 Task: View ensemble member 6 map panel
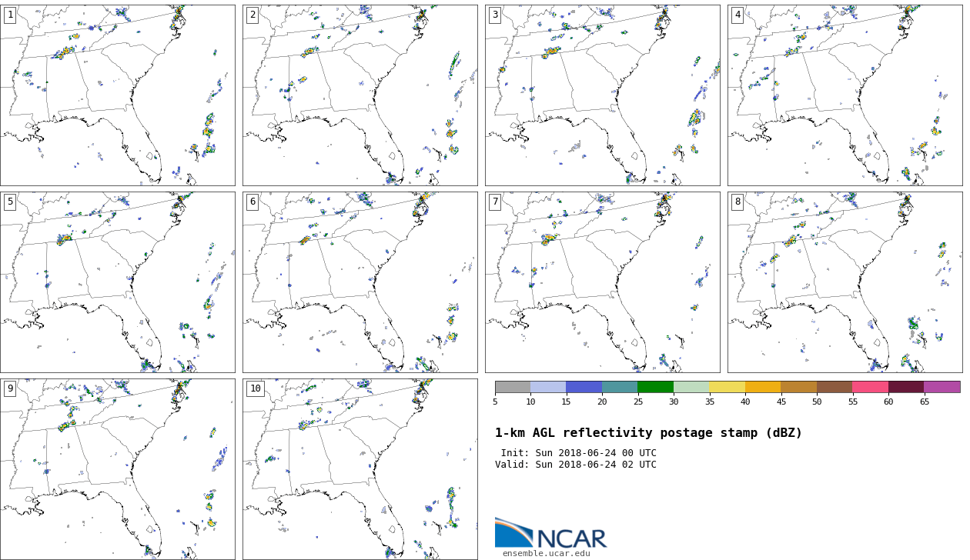click(360, 282)
